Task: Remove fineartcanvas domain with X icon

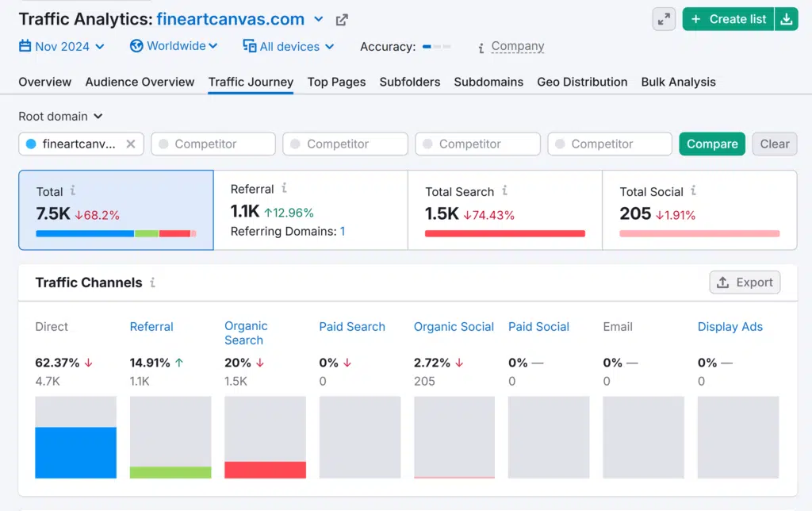Action: [x=131, y=144]
